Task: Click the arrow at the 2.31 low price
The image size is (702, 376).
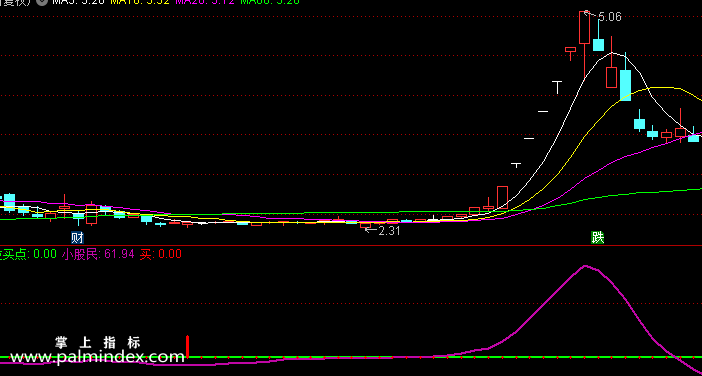Action: tap(371, 230)
